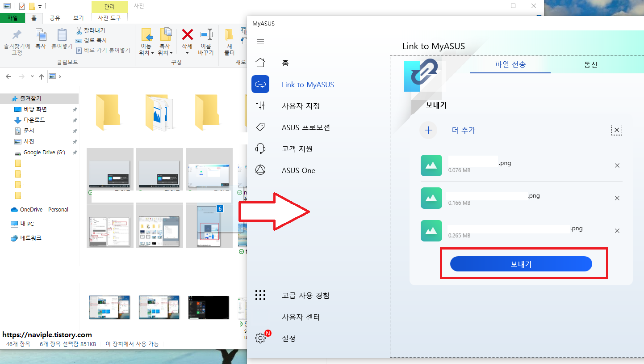Open the 설정 gear icon in MyASUS
The height and width of the screenshot is (364, 644).
(x=260, y=338)
